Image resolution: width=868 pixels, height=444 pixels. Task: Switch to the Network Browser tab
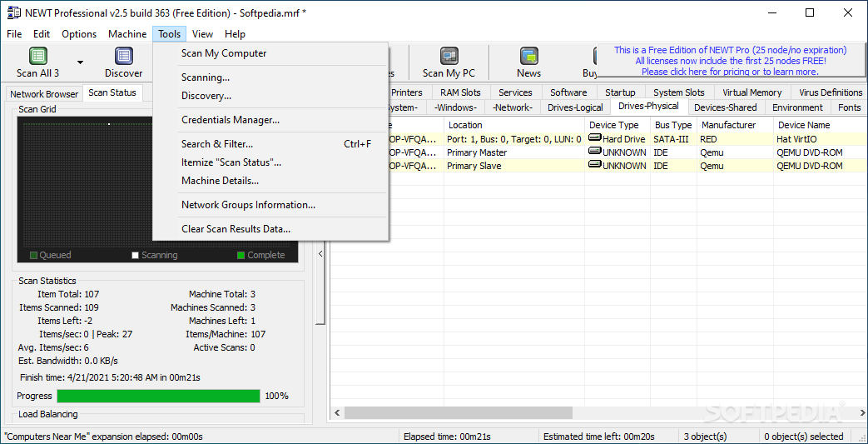click(44, 93)
